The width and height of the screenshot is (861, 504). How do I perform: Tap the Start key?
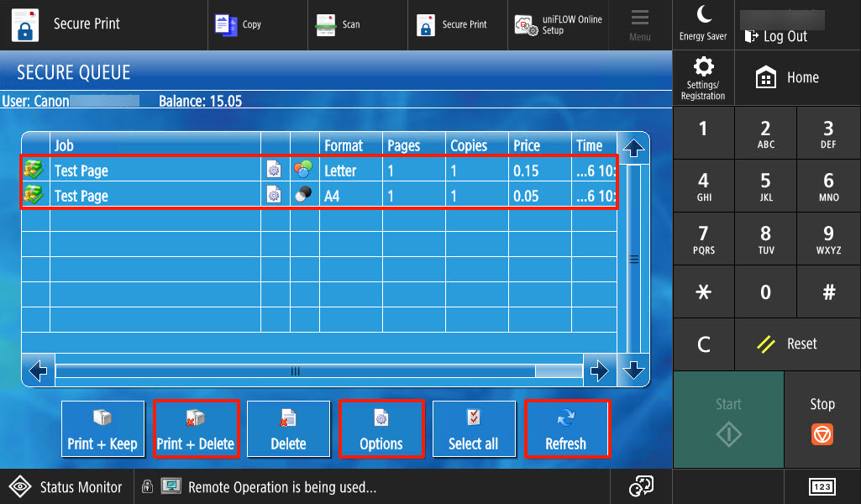tap(728, 420)
